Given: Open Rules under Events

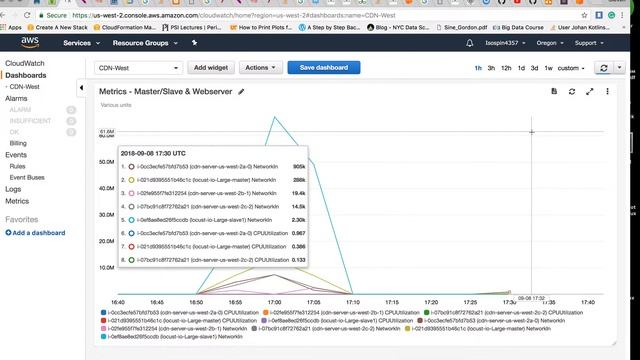Looking at the screenshot, I should pyautogui.click(x=17, y=166).
